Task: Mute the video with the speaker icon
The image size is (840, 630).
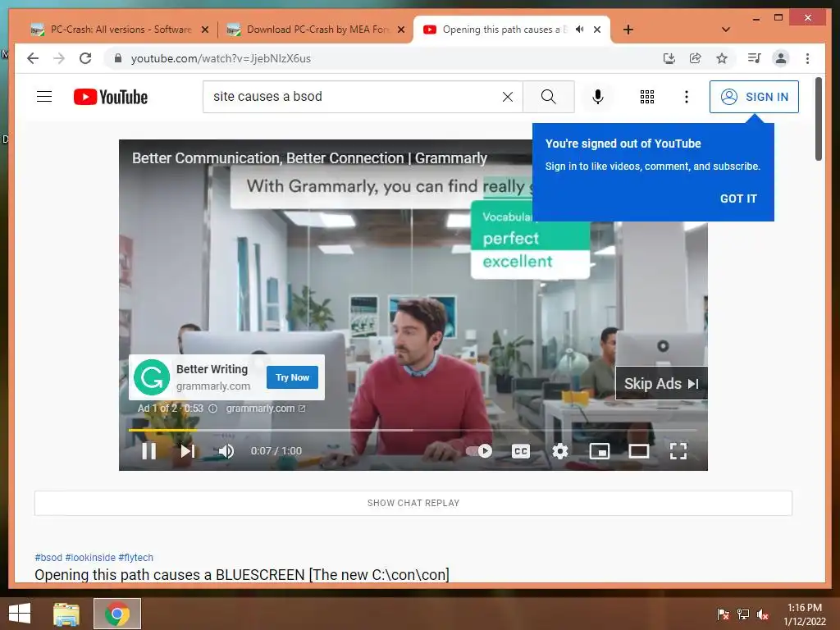Action: coord(226,451)
